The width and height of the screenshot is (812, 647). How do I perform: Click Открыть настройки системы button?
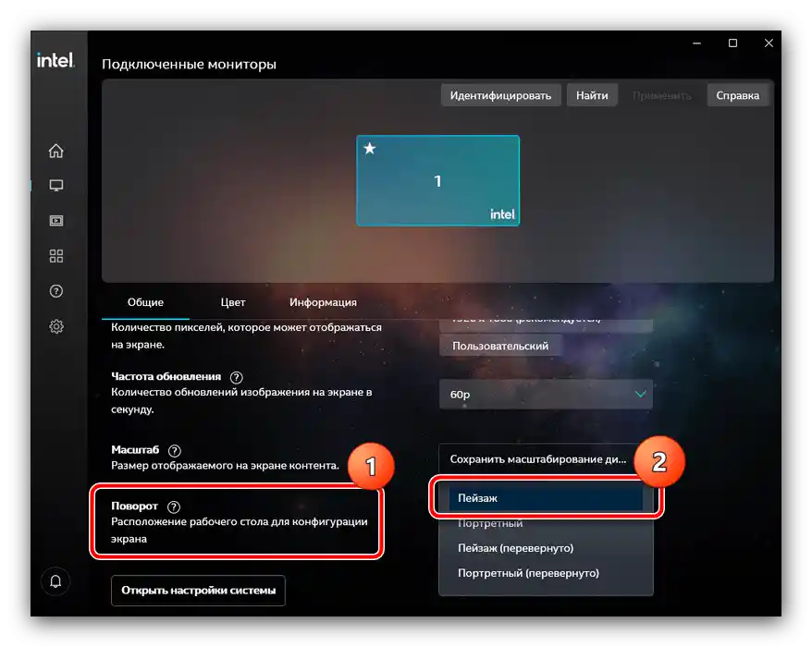click(198, 591)
